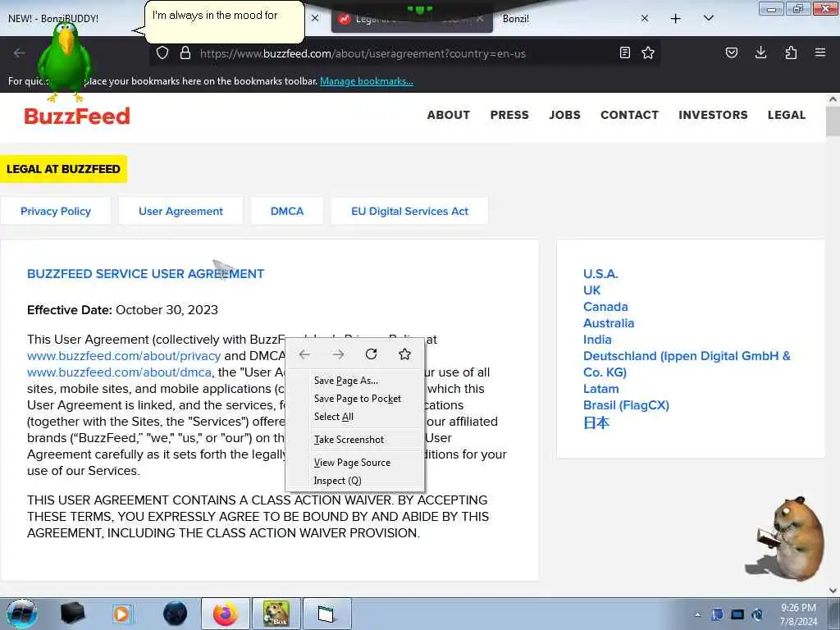Open the Privacy Policy tab
Image resolution: width=840 pixels, height=630 pixels.
(x=56, y=211)
